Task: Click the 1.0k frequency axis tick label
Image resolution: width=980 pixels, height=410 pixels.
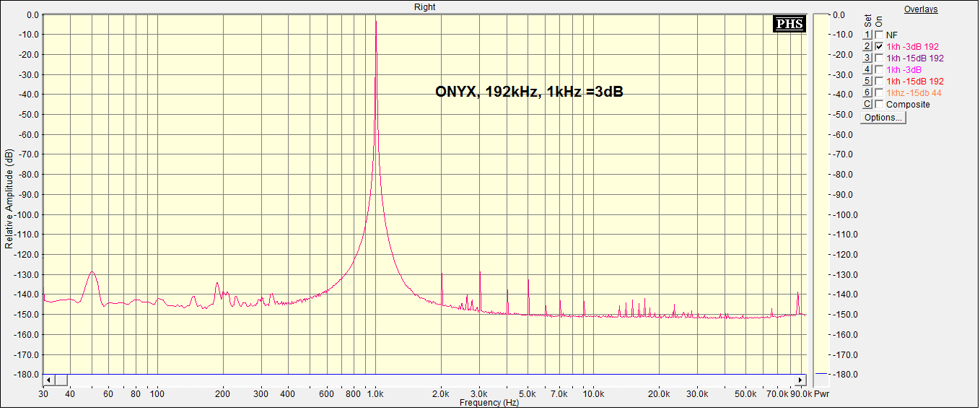Action: point(375,394)
